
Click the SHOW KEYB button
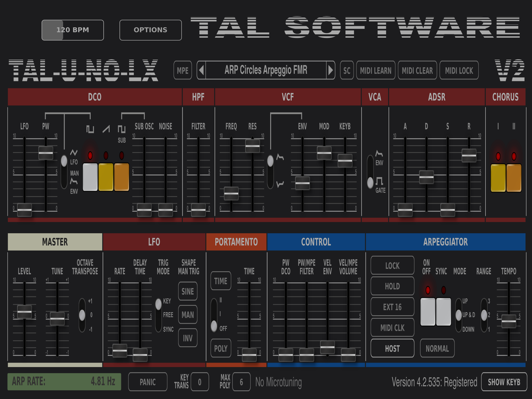(x=504, y=382)
